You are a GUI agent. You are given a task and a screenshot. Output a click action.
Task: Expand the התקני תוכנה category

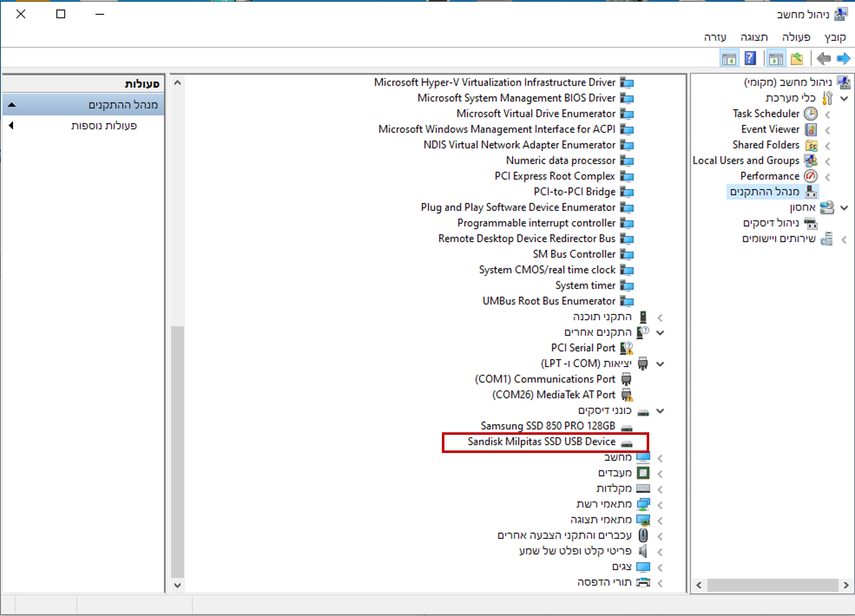[660, 318]
